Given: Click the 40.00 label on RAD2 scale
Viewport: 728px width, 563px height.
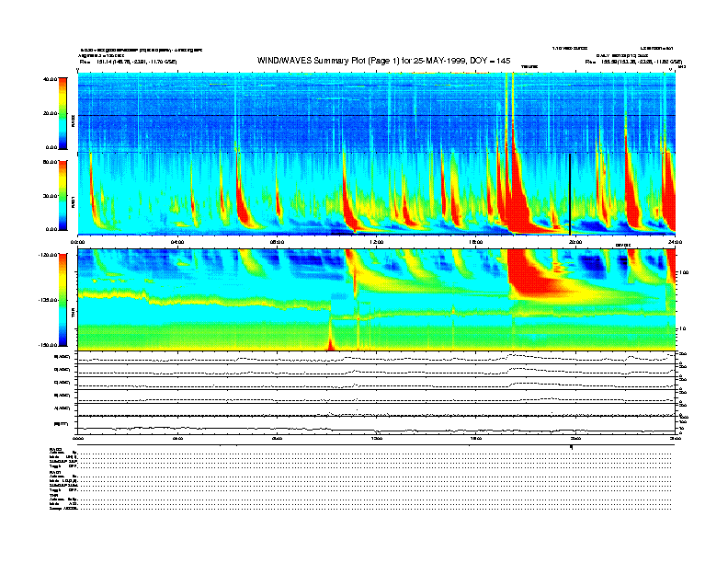Looking at the screenshot, I should (x=50, y=79).
